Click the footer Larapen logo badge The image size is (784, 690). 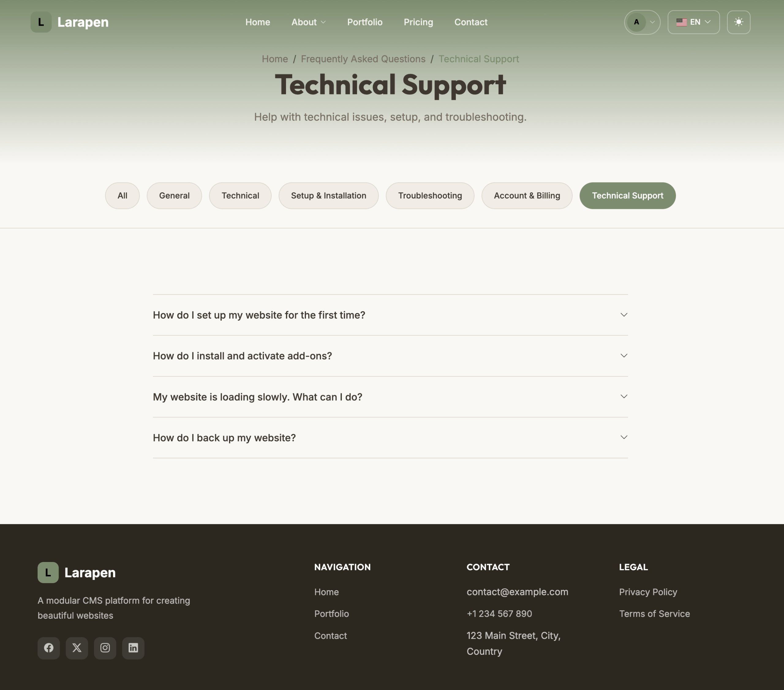48,572
